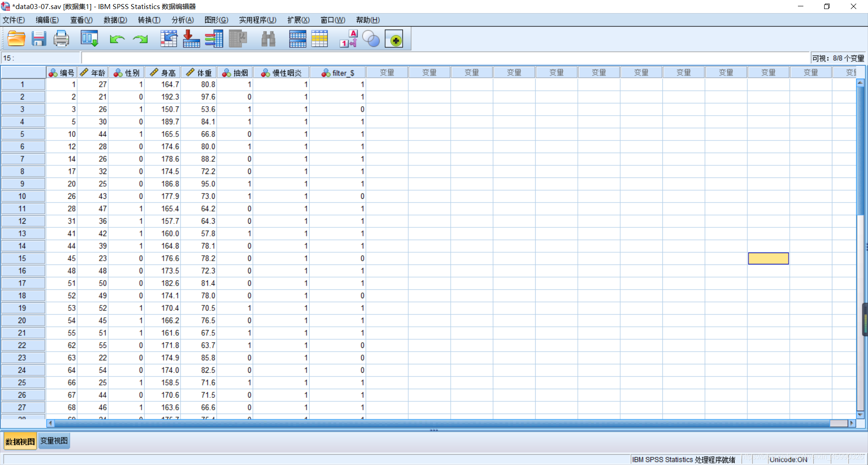This screenshot has height=465, width=868.
Task: Select the 抽烟 column header
Action: [235, 73]
